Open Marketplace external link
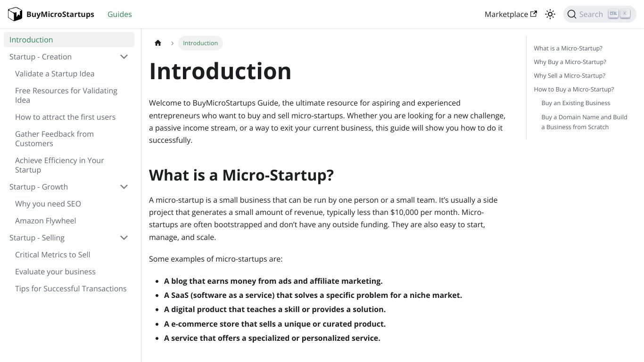 pos(511,14)
